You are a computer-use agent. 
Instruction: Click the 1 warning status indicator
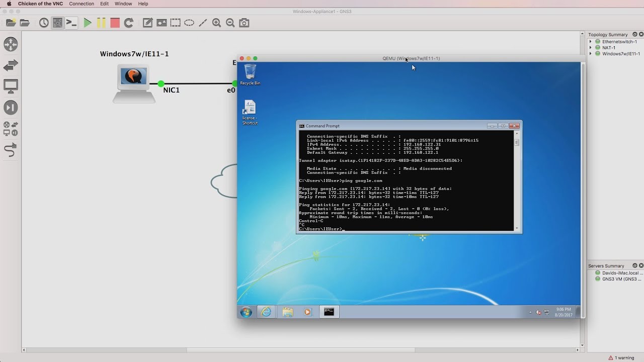click(621, 358)
